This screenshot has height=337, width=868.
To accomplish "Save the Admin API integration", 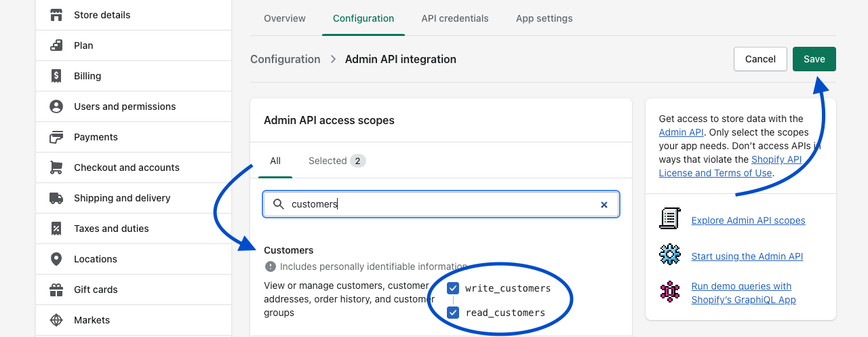I will 814,59.
